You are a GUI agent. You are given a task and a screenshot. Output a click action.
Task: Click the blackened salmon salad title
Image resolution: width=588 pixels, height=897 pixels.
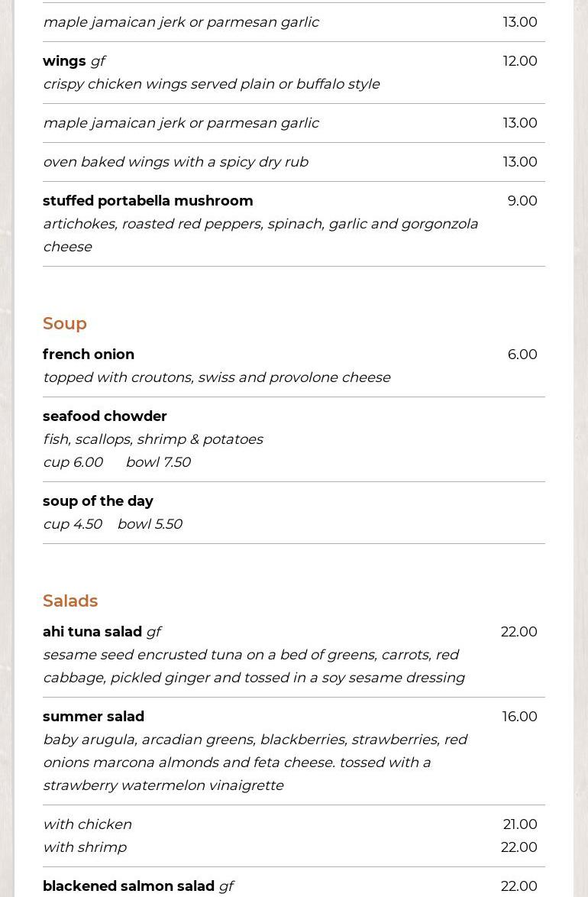(x=128, y=886)
